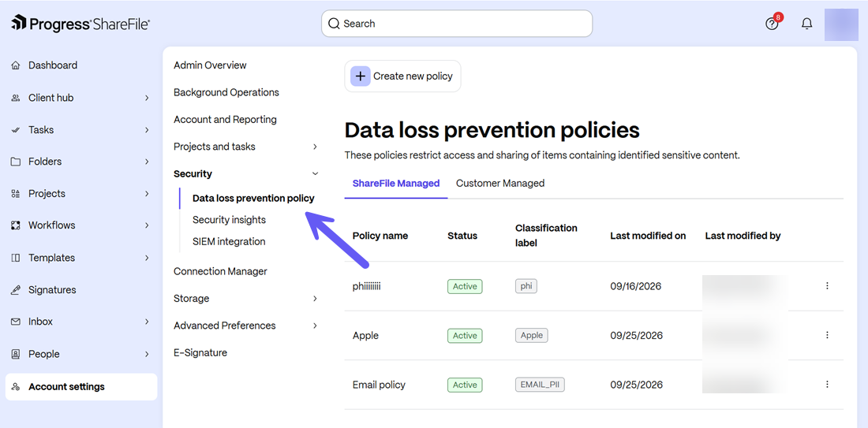
Task: Click the Account settings gear icon
Action: pos(16,386)
